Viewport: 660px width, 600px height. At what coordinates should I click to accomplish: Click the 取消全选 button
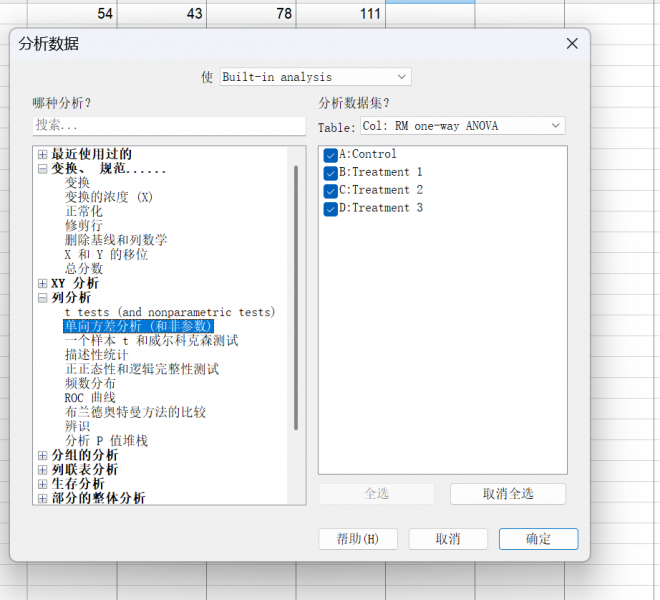click(x=508, y=494)
